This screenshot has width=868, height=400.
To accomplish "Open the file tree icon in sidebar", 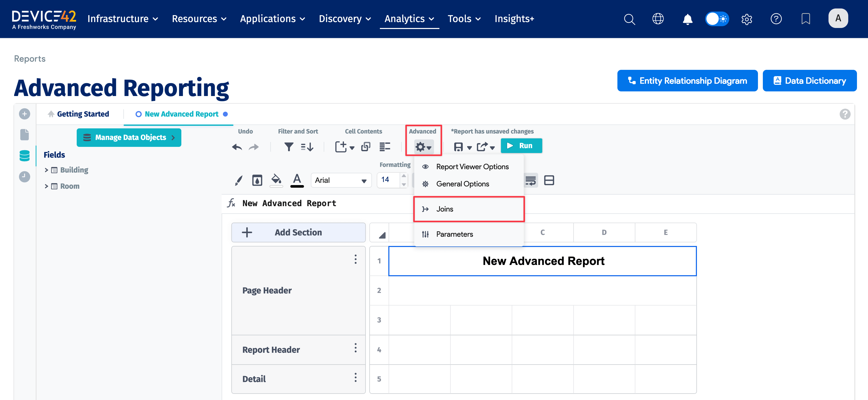I will tap(25, 135).
